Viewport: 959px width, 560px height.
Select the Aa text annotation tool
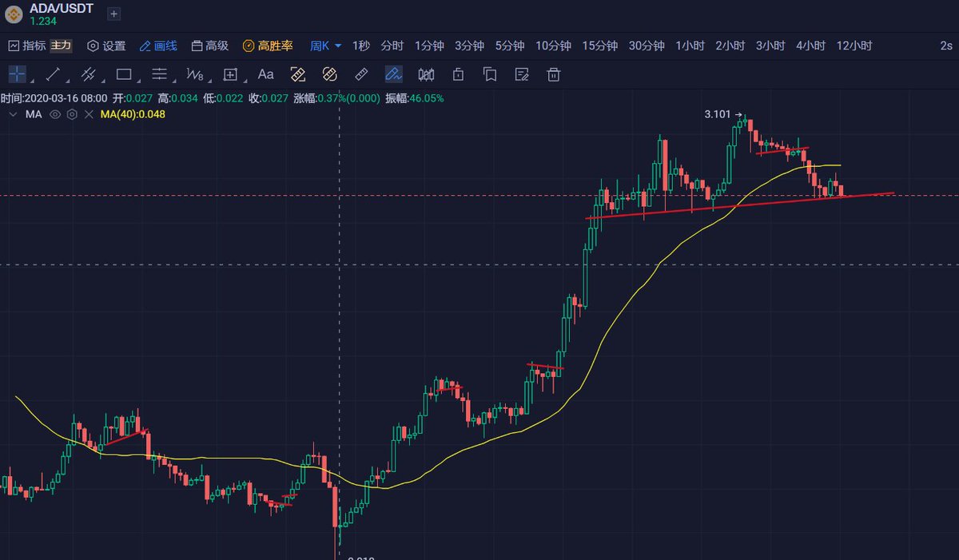pyautogui.click(x=266, y=74)
